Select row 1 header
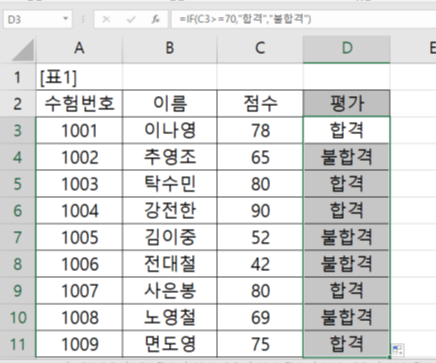Screen dimensions: 436x363 tap(18, 77)
